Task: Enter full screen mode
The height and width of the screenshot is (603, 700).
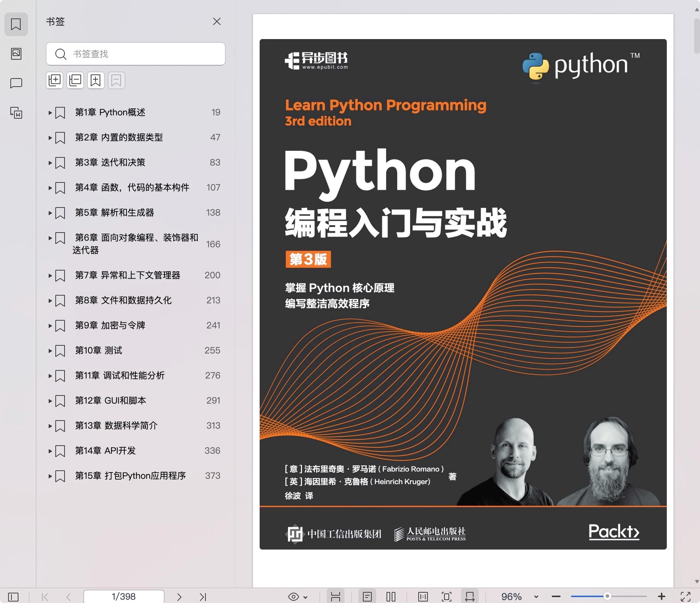Action: coord(686,596)
